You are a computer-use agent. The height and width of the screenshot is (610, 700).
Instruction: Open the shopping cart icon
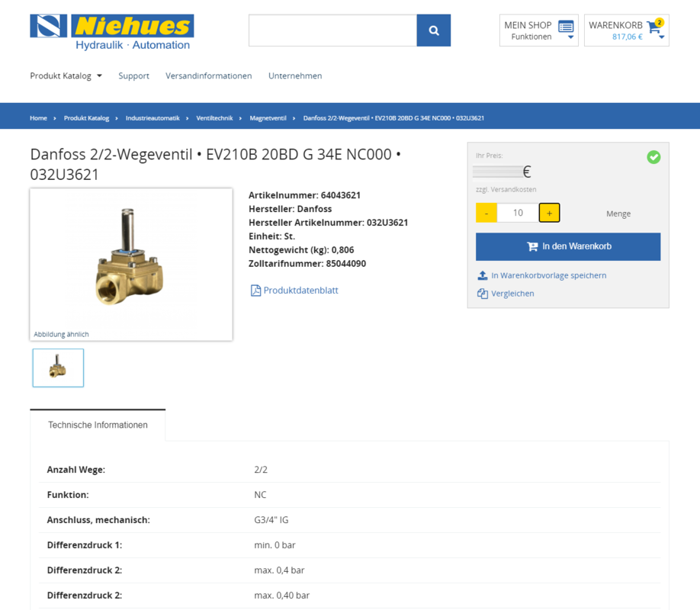coord(653,28)
